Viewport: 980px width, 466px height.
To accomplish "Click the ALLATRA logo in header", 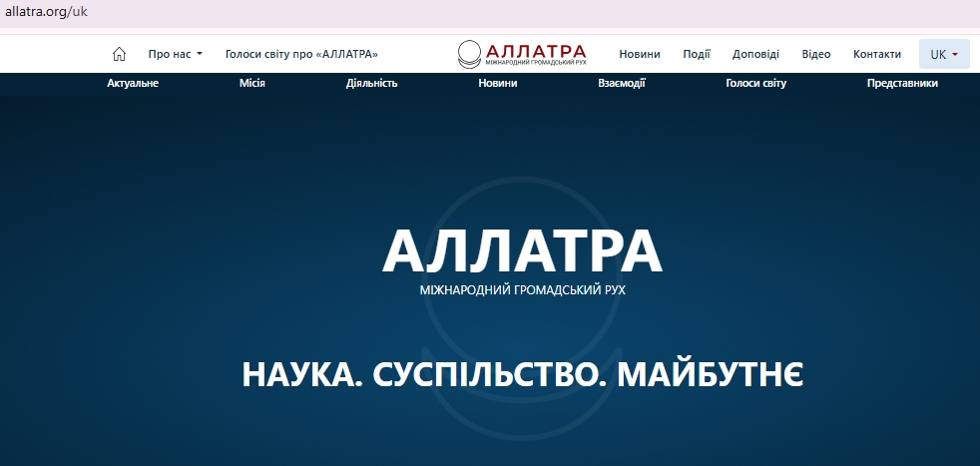I will click(x=522, y=54).
